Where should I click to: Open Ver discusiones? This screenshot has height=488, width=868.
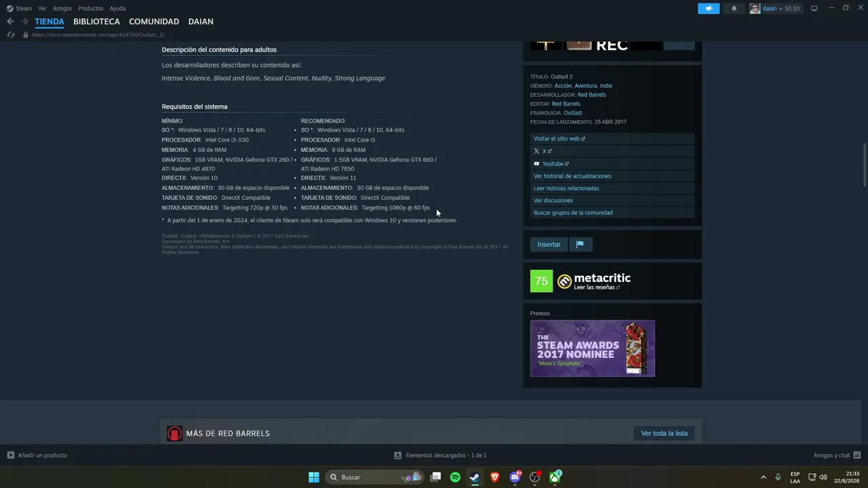coord(612,201)
